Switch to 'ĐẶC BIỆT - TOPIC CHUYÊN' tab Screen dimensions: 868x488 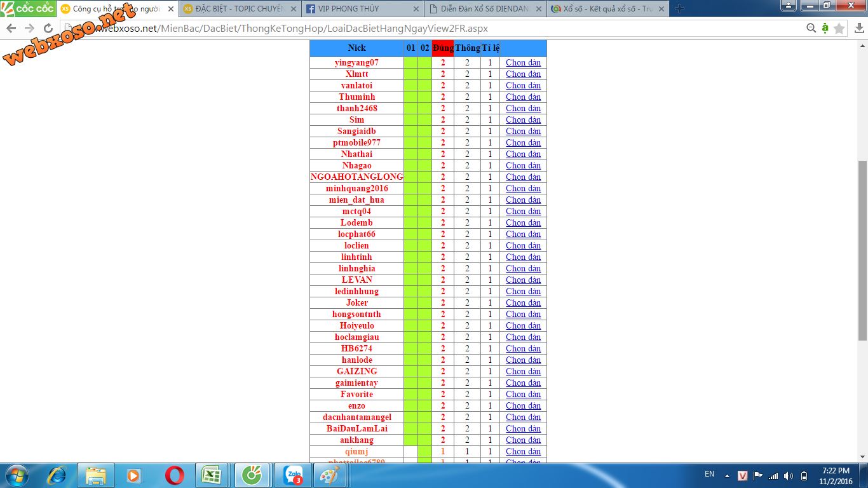pos(239,9)
